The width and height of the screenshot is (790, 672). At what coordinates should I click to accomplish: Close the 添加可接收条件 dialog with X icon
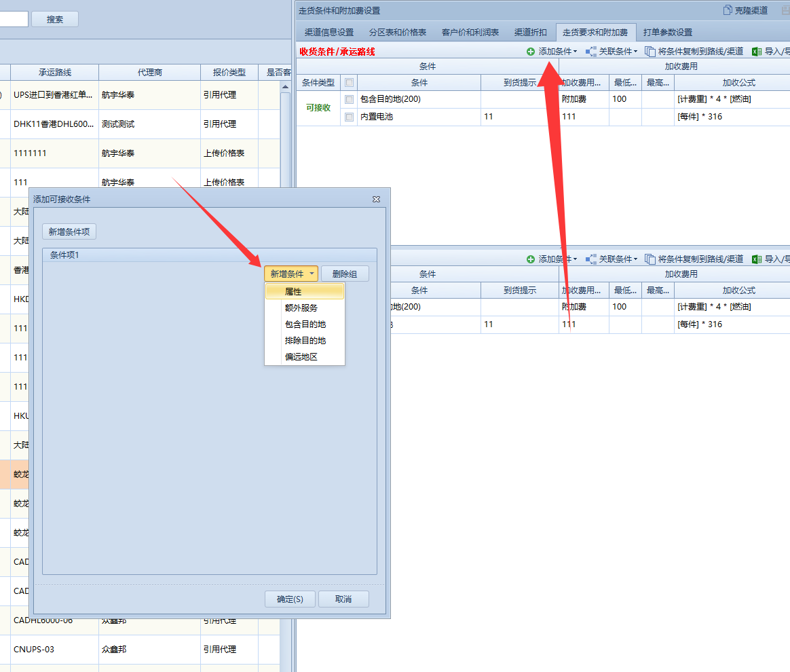[x=377, y=200]
